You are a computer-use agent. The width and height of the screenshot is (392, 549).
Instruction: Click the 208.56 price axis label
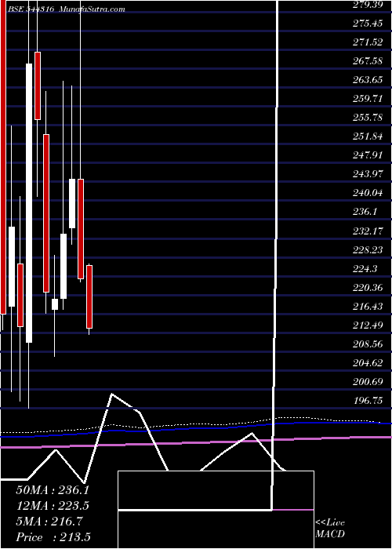pyautogui.click(x=368, y=344)
